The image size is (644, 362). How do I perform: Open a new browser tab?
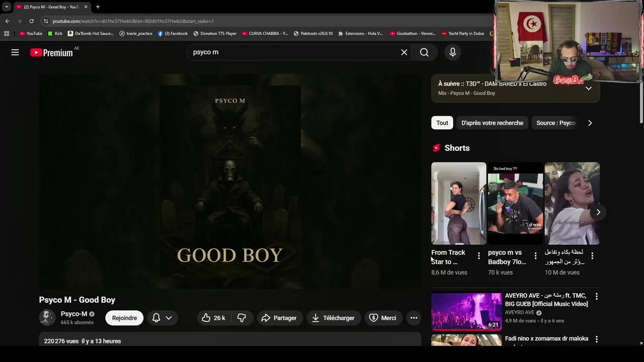pyautogui.click(x=98, y=7)
